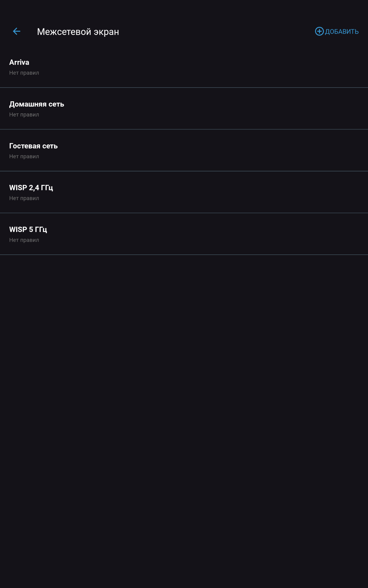The width and height of the screenshot is (368, 588).
Task: Click "Нет правил" under Arriva
Action: click(x=24, y=73)
